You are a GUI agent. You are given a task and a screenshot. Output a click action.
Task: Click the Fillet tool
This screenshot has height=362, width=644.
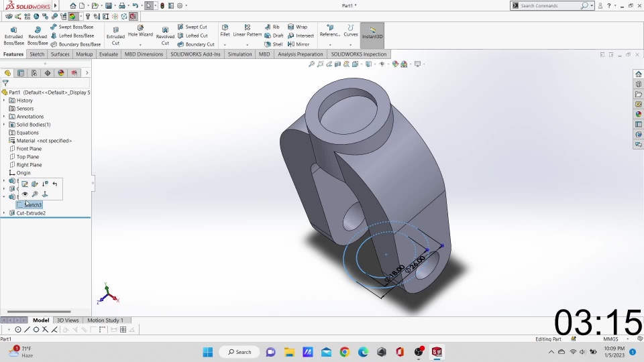coord(225,31)
